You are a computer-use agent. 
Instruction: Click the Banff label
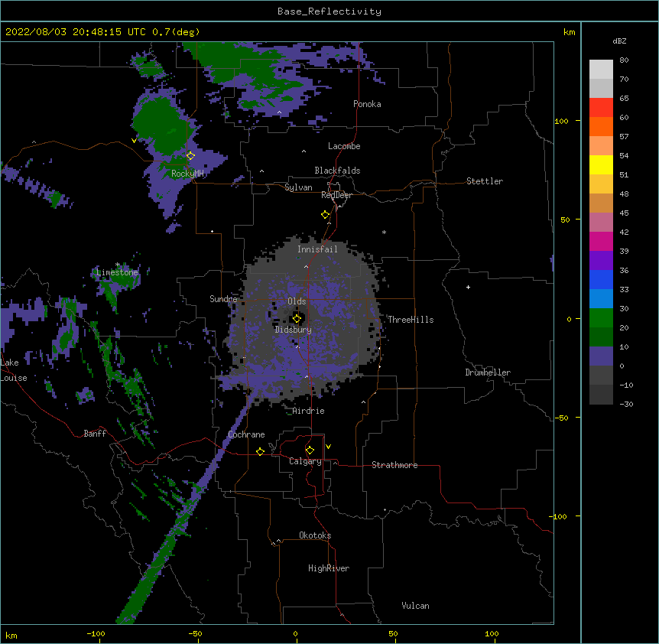click(x=95, y=434)
